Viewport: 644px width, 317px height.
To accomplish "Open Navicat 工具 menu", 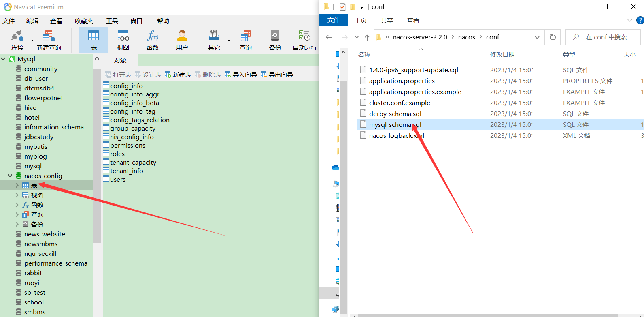I will tap(112, 21).
